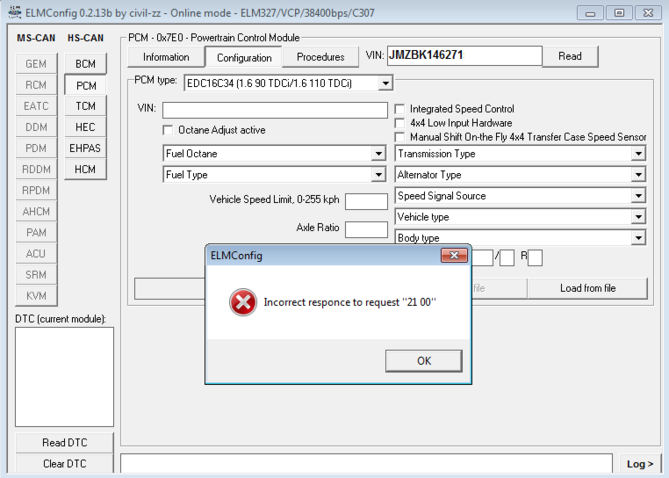This screenshot has width=669, height=478.
Task: Click the R tire size input box
Action: 535,258
